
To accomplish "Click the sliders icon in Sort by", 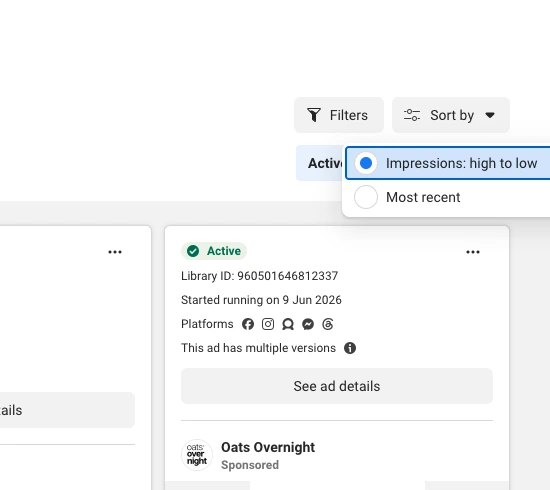I will coord(412,115).
